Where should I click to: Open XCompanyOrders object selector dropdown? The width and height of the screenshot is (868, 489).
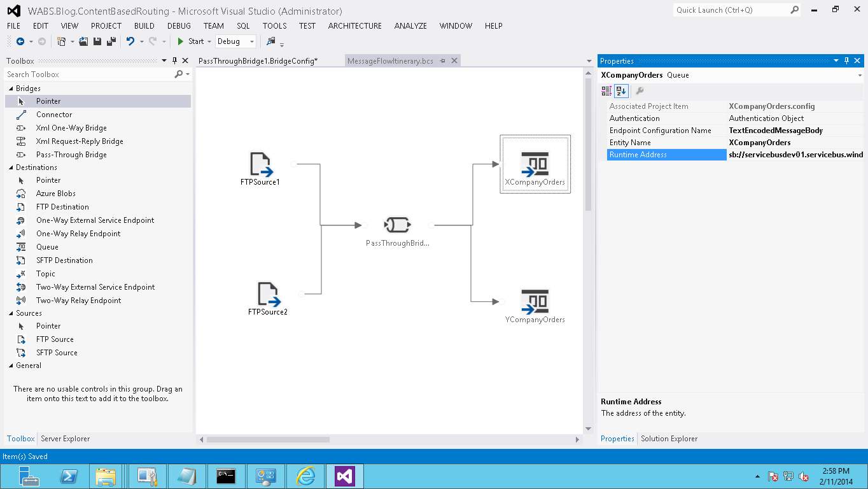[860, 75]
